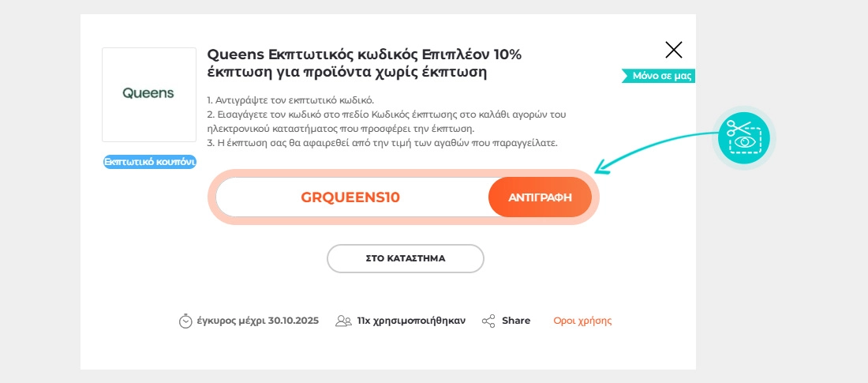Click the Share text label

click(x=516, y=321)
